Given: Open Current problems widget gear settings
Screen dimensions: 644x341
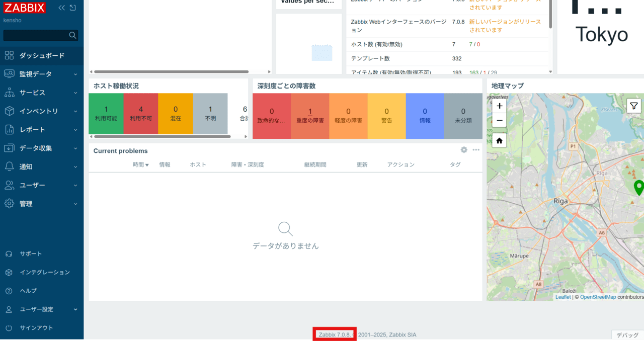Looking at the screenshot, I should point(464,150).
